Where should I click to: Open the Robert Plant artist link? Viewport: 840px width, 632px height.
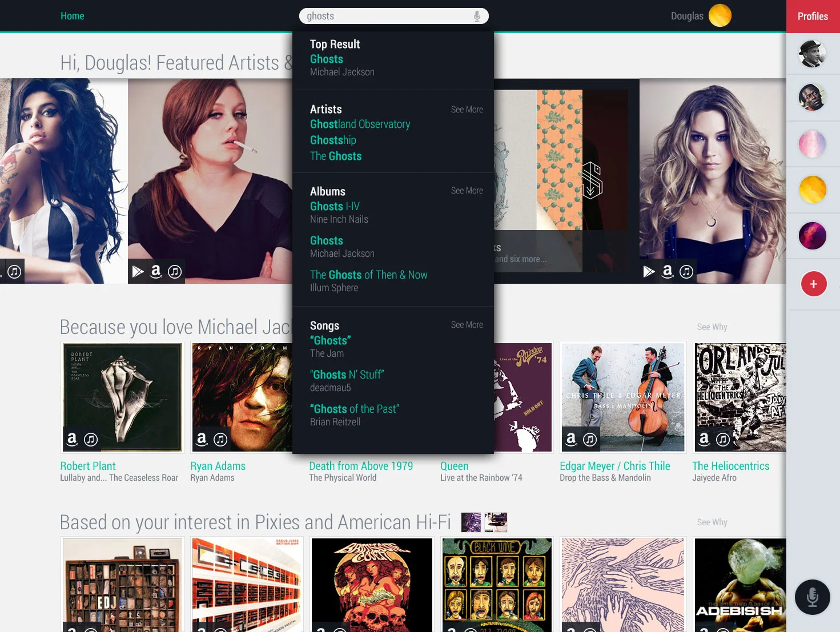point(88,466)
